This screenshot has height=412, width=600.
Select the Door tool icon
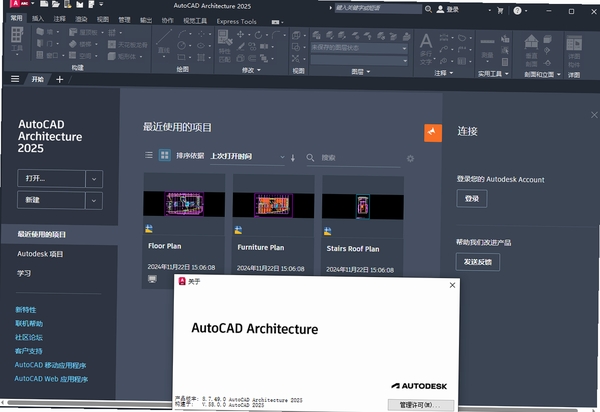(40, 43)
